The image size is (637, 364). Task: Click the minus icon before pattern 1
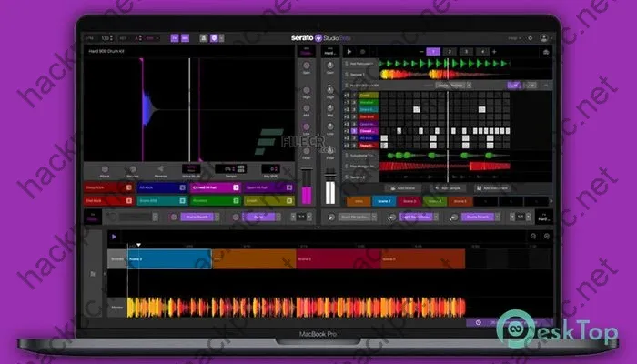421,52
